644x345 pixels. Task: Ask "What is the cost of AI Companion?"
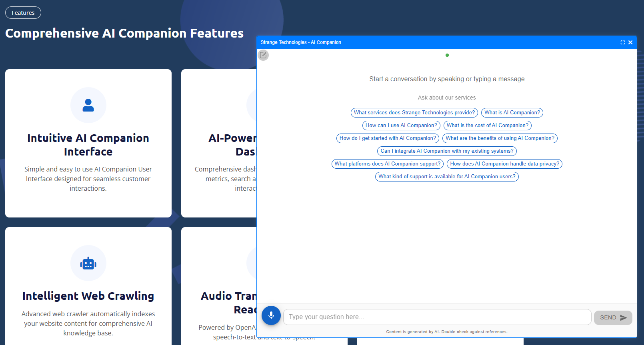tap(487, 126)
